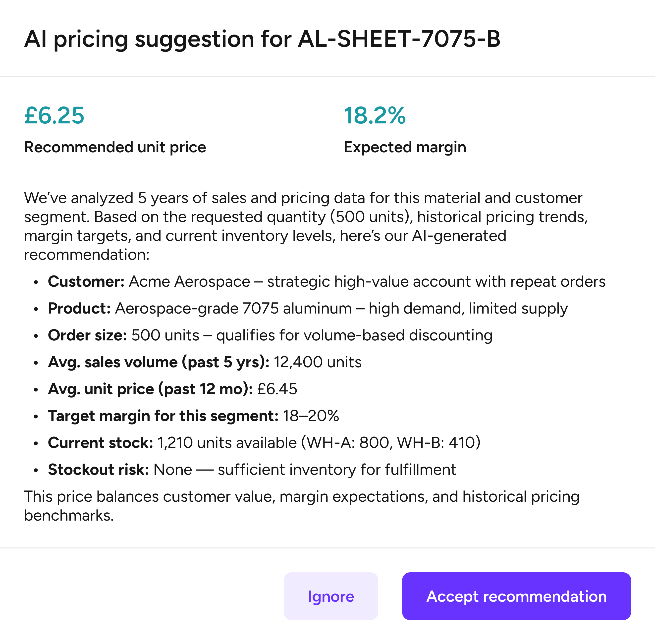Screen dimensions: 655x644
Task: Click the Avg. unit price £6.45 bullet
Action: pyautogui.click(x=172, y=389)
